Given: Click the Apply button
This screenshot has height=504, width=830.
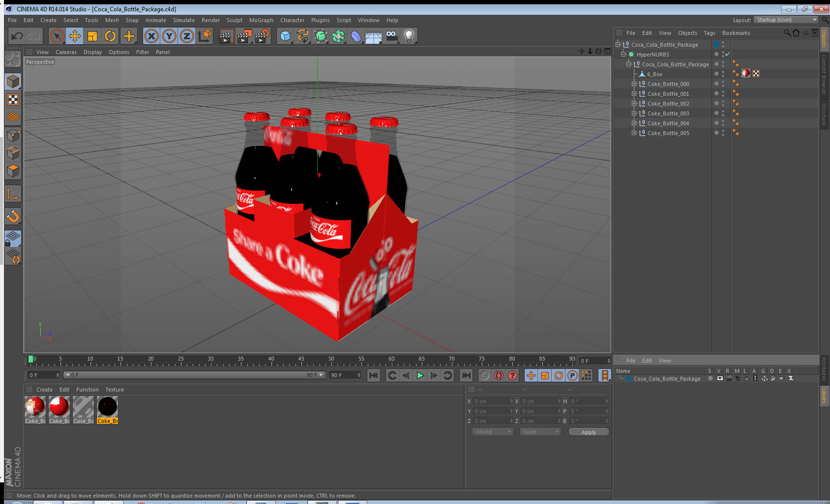Looking at the screenshot, I should pos(589,432).
